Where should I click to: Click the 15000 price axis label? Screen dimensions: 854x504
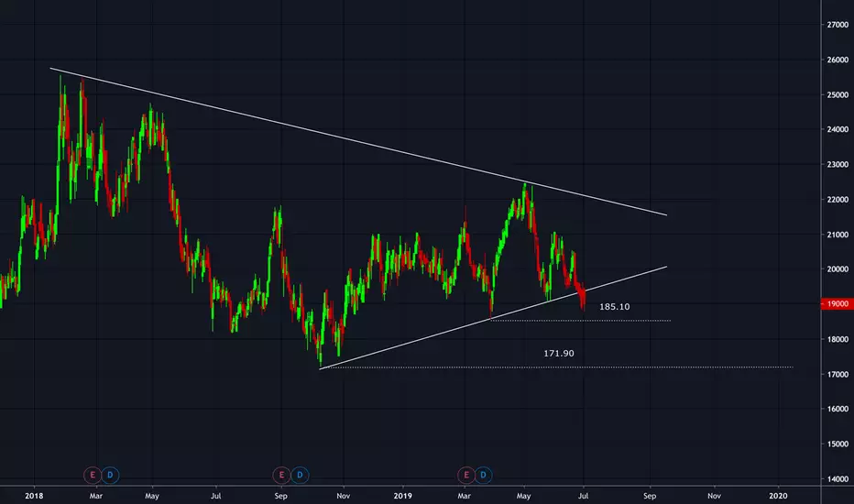pos(838,444)
